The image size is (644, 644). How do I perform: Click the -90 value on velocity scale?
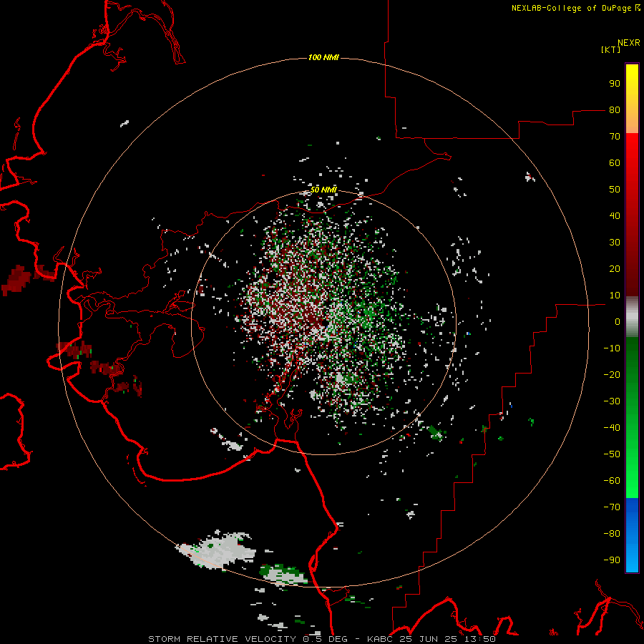click(x=612, y=560)
